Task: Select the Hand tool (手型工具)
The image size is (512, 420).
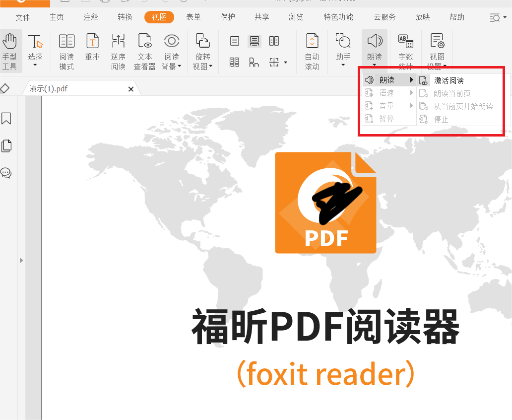Action: (10, 51)
